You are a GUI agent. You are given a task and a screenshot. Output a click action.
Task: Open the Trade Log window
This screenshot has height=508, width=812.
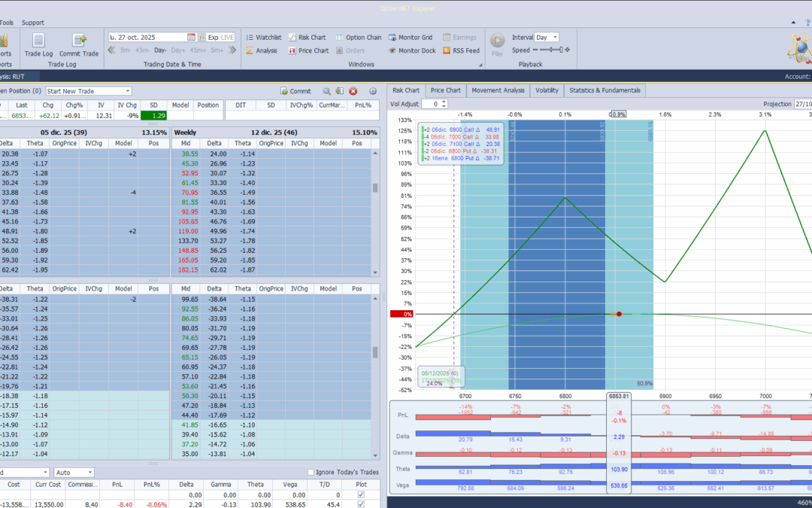[x=39, y=44]
